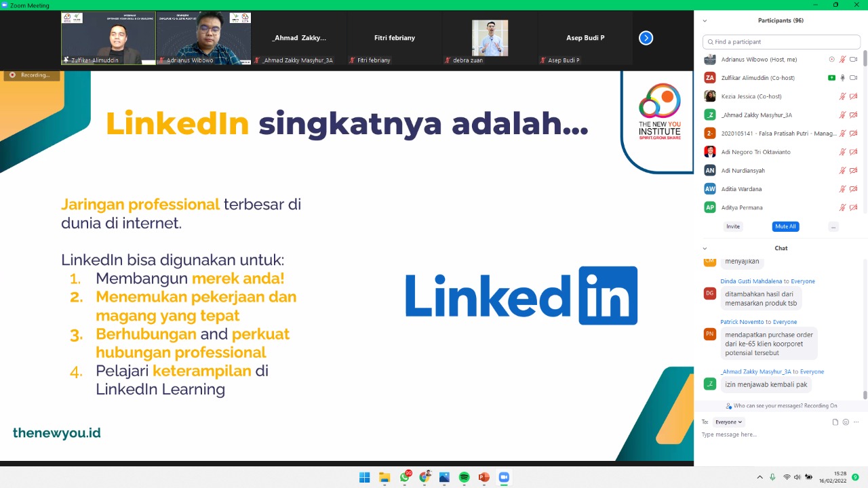Open the 'Everyone' recipient dropdown

point(728,422)
